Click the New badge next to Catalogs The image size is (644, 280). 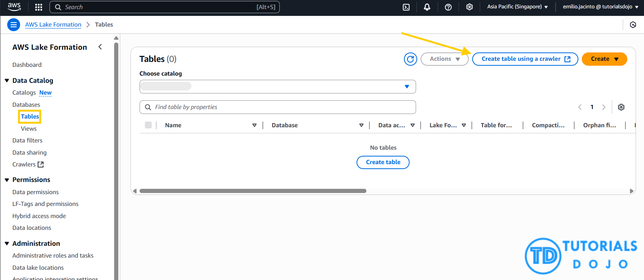pos(46,93)
